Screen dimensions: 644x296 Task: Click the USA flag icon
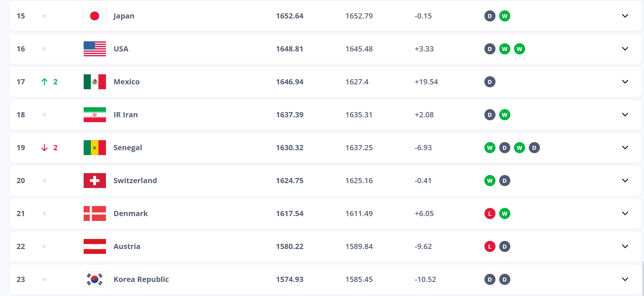tap(95, 49)
